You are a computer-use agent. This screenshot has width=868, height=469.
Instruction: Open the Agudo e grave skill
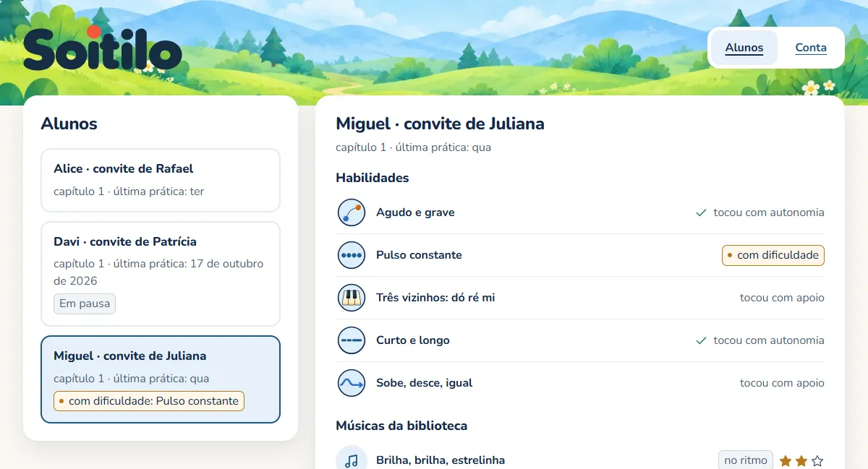pos(580,212)
